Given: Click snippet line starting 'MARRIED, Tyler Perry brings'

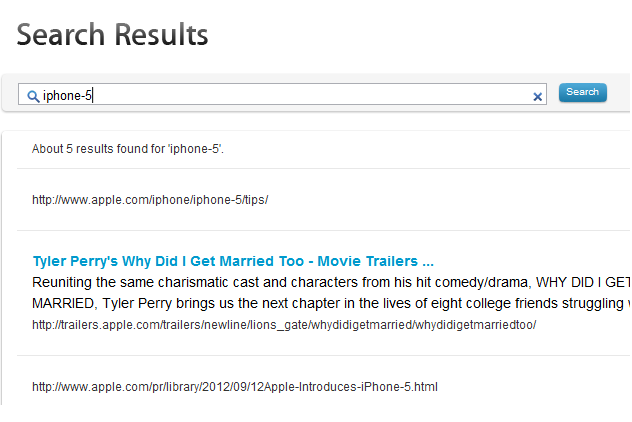Looking at the screenshot, I should 331,304.
